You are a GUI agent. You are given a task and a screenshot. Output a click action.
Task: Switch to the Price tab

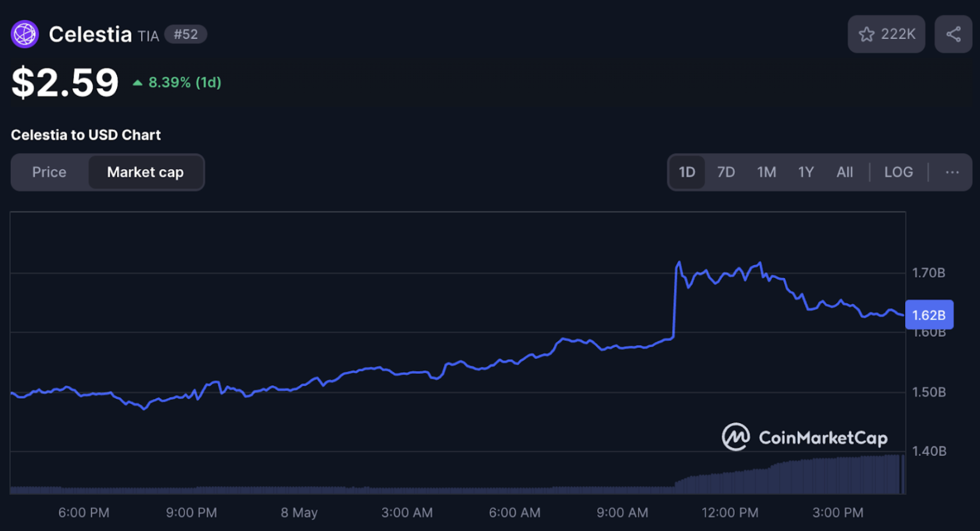click(x=49, y=173)
